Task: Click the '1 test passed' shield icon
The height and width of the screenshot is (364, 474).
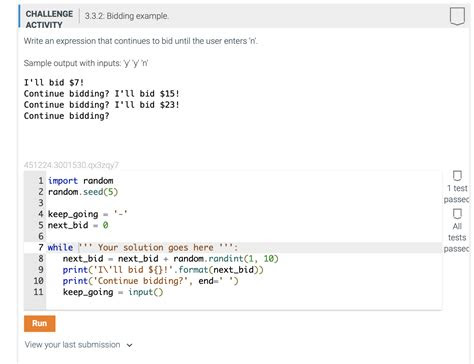Action: 457,176
